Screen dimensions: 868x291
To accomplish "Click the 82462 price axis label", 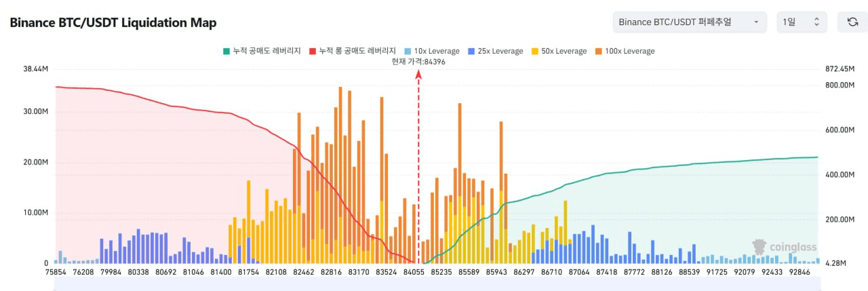I will tap(303, 272).
